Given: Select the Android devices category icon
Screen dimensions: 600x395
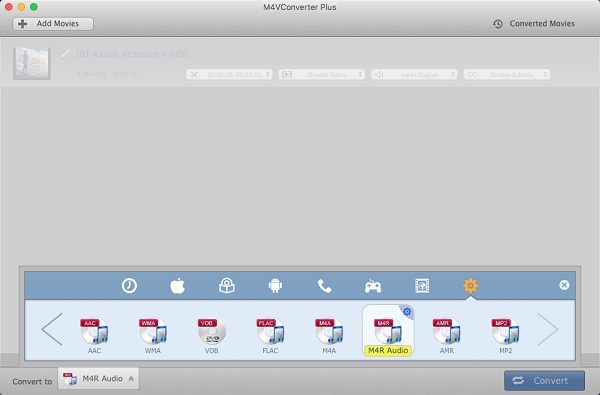Looking at the screenshot, I should coord(276,286).
